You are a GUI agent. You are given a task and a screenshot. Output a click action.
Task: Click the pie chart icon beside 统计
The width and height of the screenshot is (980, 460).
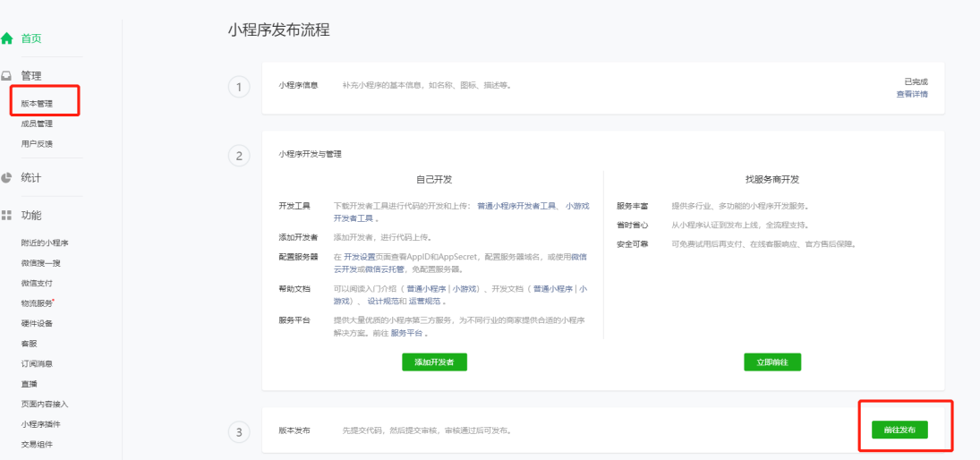[6, 177]
